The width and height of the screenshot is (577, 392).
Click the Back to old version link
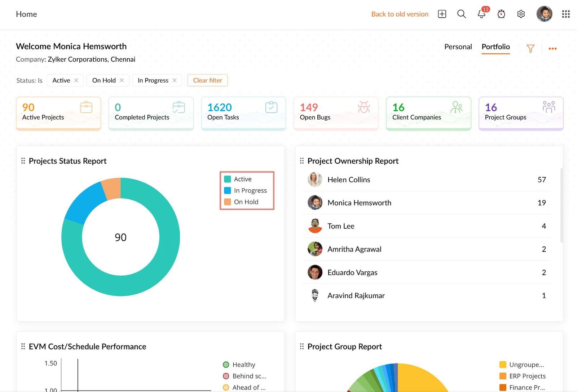tap(400, 14)
